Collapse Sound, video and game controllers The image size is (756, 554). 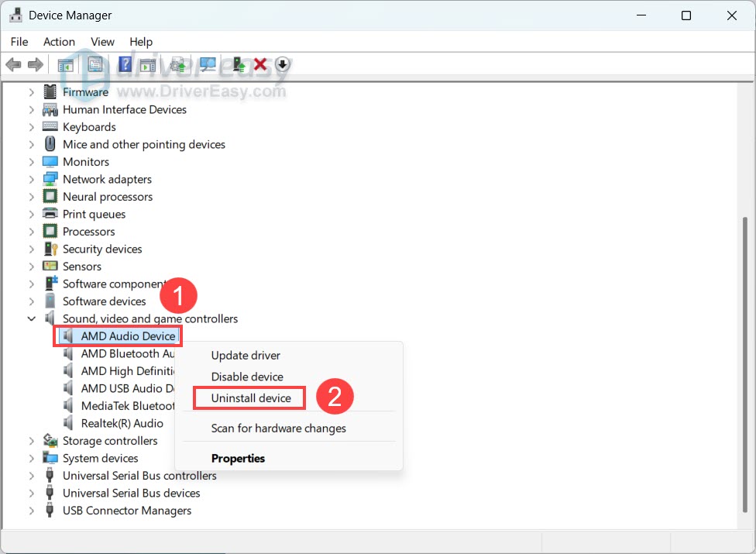tap(31, 318)
